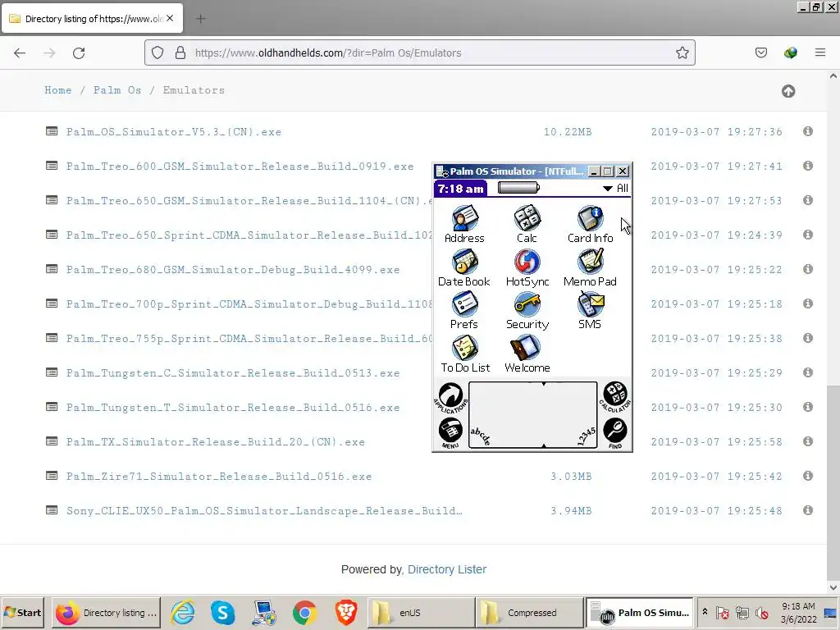Click the battery level indicator
Viewport: 840px width, 630px height.
click(x=518, y=188)
